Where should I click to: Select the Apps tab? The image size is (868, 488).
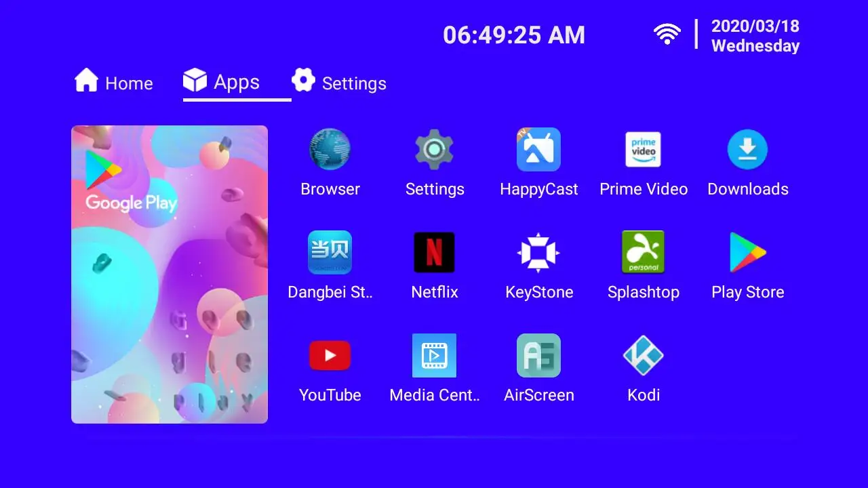222,81
